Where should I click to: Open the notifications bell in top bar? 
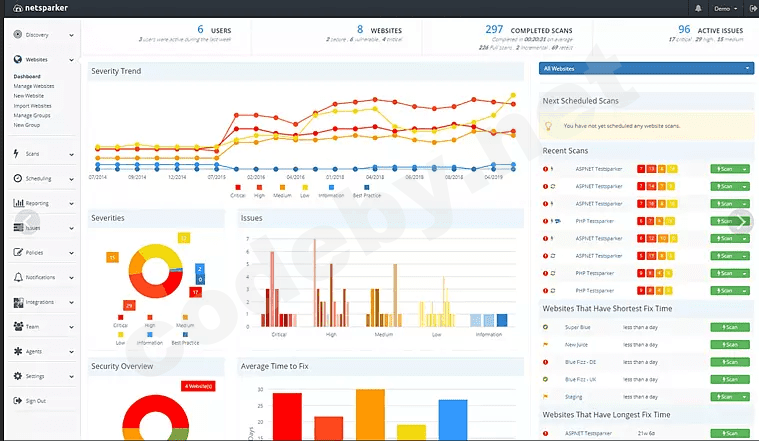coord(698,8)
